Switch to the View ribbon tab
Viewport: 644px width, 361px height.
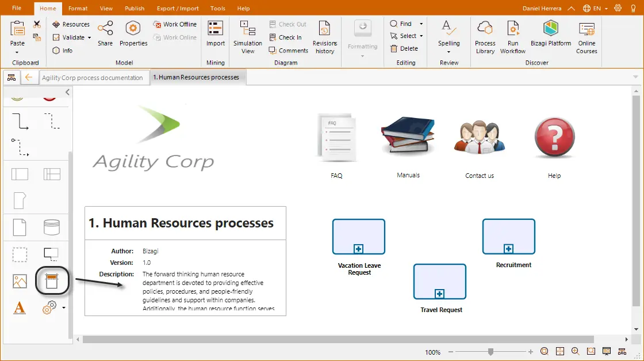pos(106,8)
